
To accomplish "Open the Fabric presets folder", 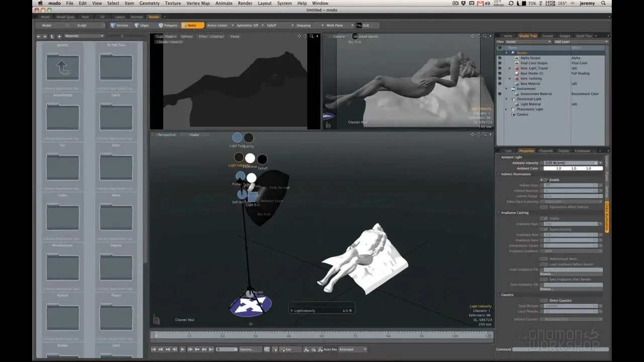I will 116,117.
